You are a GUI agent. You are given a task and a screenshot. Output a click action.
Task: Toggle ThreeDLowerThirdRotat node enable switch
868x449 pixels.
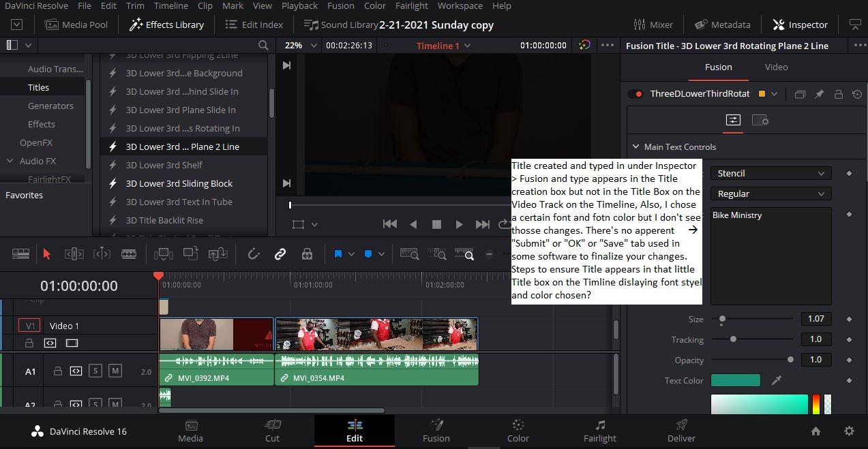point(636,94)
